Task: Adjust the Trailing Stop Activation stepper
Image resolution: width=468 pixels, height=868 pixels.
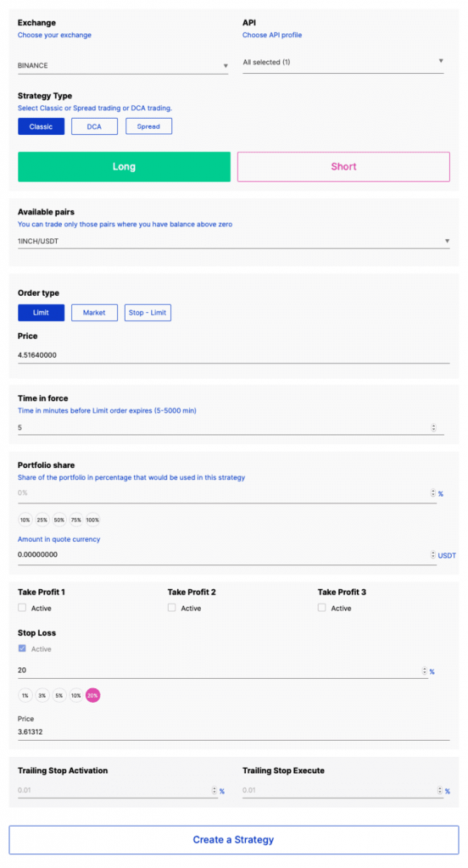Action: pos(214,791)
